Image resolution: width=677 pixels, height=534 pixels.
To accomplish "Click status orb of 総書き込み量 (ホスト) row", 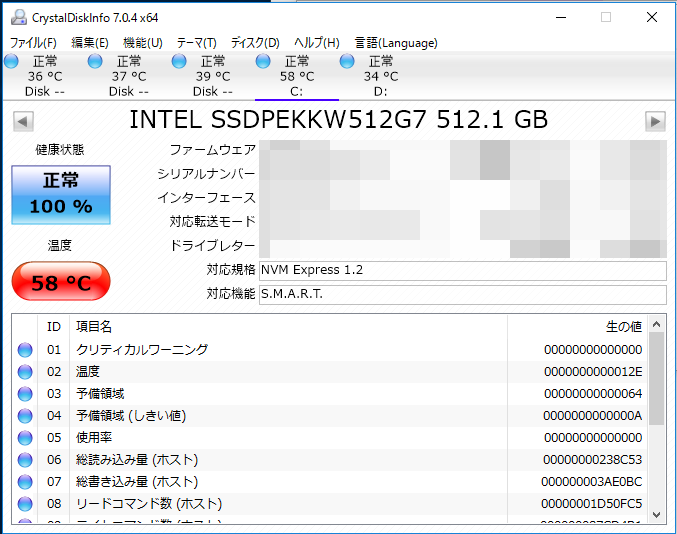I will [25, 482].
